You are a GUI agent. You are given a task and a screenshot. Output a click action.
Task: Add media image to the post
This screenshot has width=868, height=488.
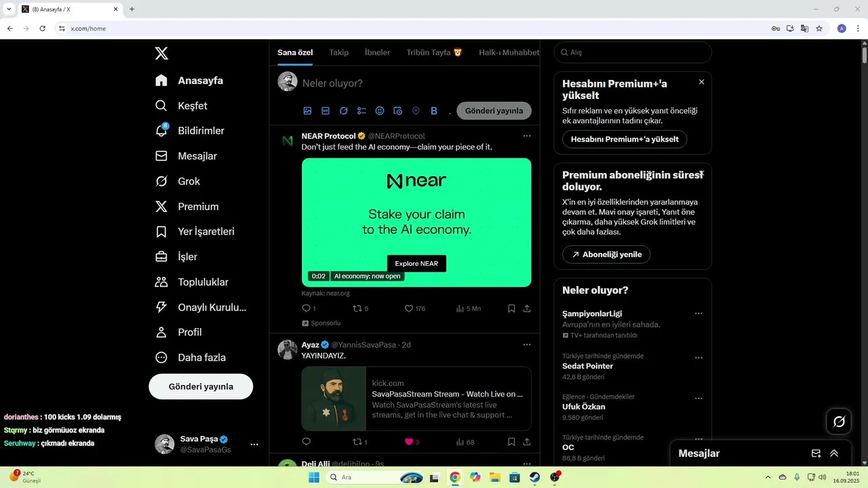pyautogui.click(x=307, y=110)
